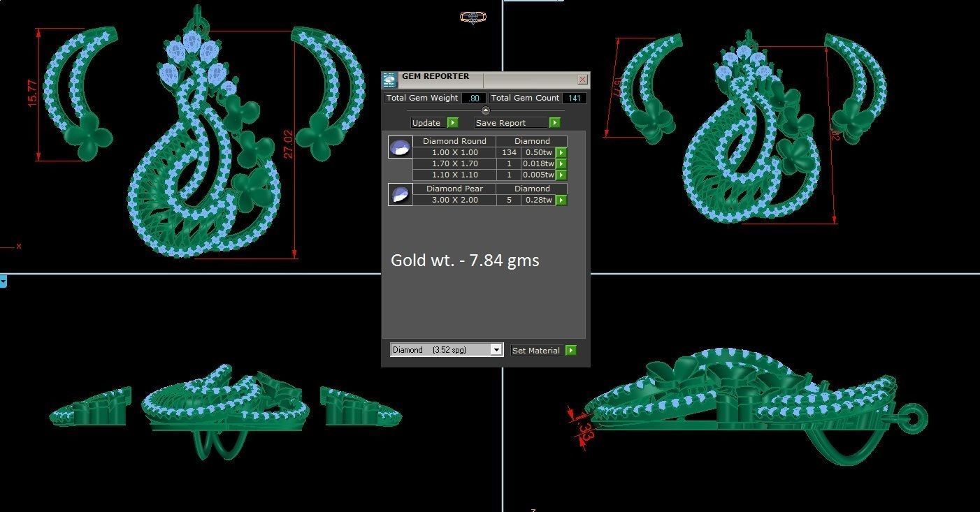Click the 15.77 dimension label
Viewport: 980px width, 512px height.
coord(31,93)
